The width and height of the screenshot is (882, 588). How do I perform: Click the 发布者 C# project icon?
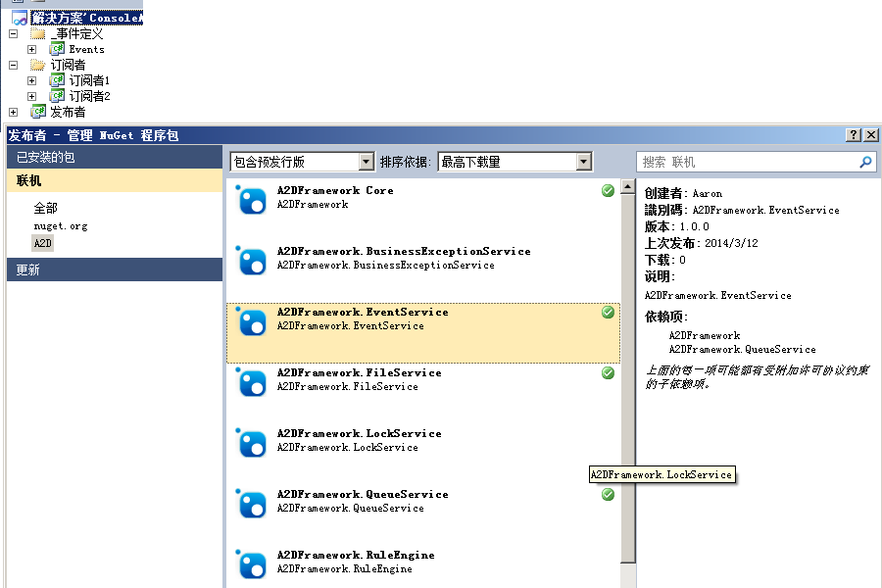coord(37,112)
